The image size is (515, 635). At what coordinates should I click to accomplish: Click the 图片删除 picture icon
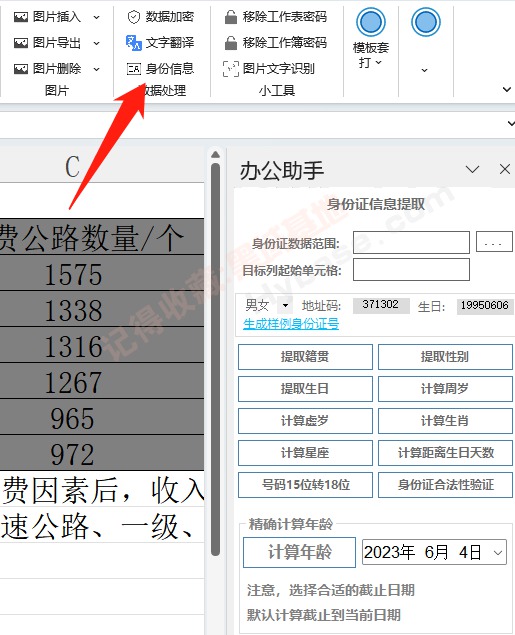coord(21,69)
